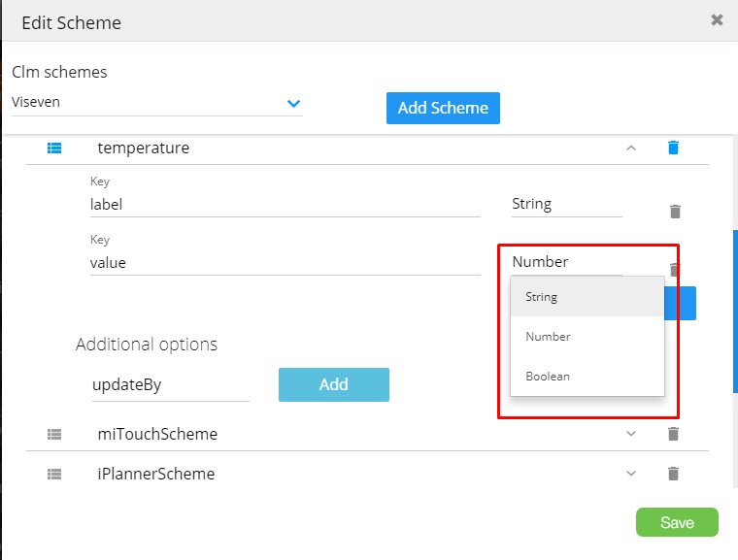Viewport: 738px width, 560px height.
Task: Save the scheme changes
Action: tap(677, 522)
